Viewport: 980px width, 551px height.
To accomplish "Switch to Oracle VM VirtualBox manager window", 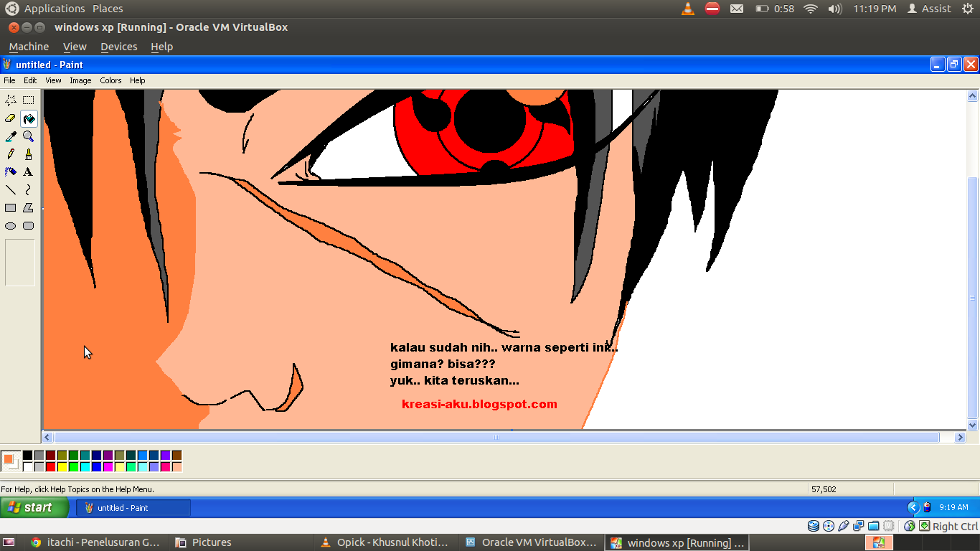I will pos(532,542).
